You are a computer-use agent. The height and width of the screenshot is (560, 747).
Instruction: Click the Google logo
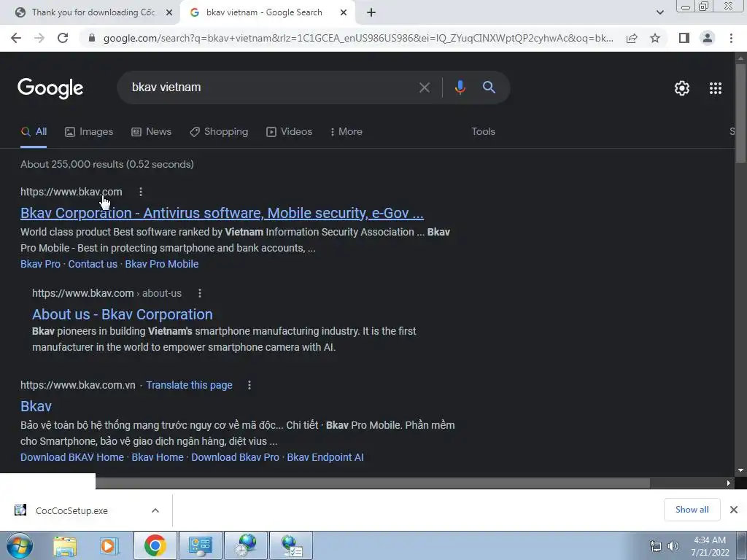click(x=50, y=88)
